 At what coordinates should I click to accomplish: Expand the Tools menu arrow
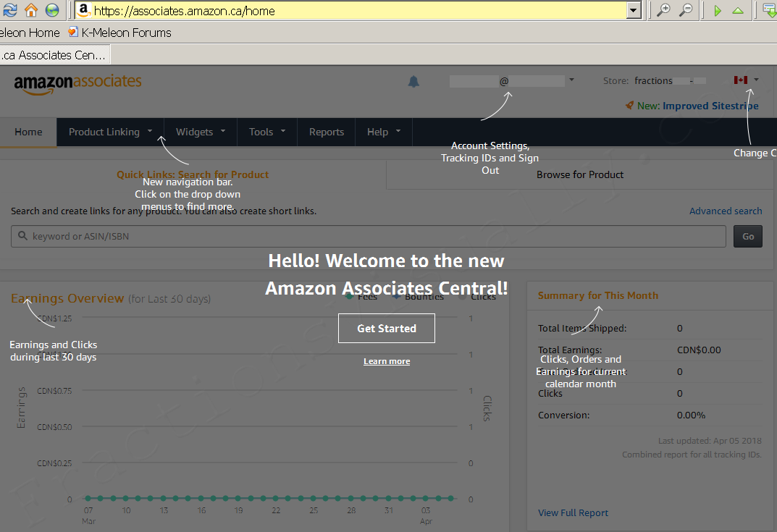(x=283, y=131)
